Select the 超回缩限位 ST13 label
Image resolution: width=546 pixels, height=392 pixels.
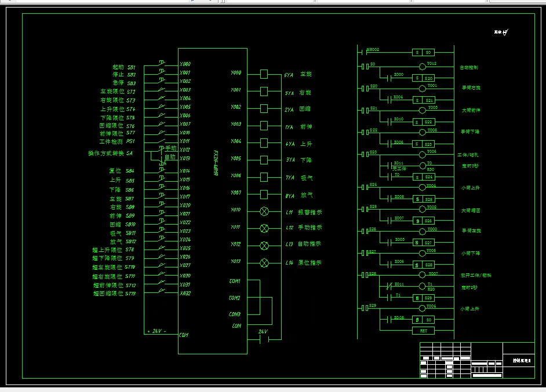[x=114, y=294]
